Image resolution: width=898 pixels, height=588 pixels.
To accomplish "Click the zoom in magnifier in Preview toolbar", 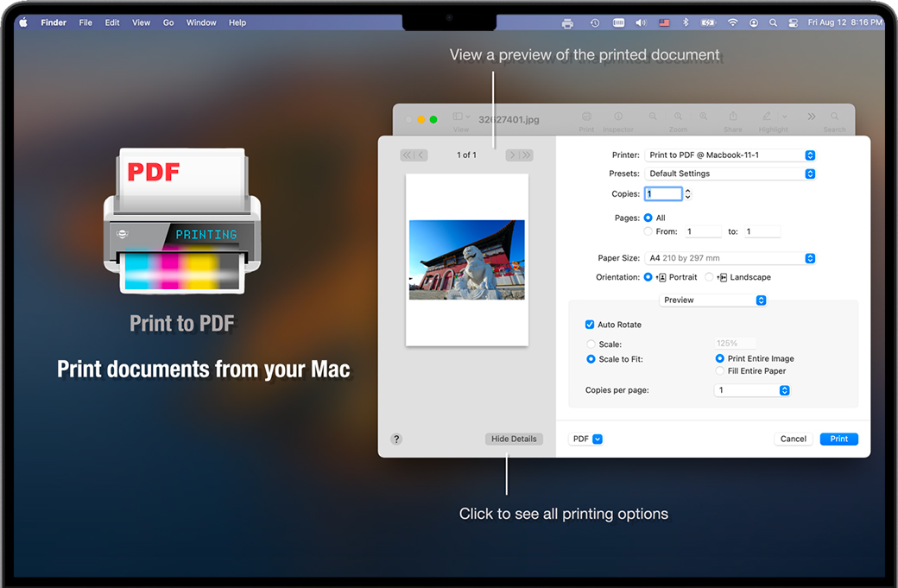I will (703, 117).
